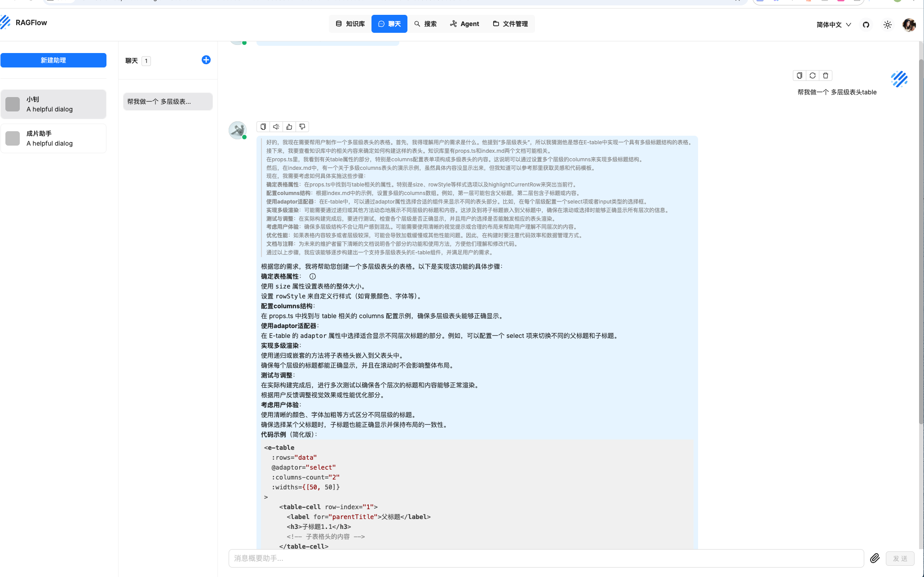Open the GitHub repository icon

click(x=866, y=25)
